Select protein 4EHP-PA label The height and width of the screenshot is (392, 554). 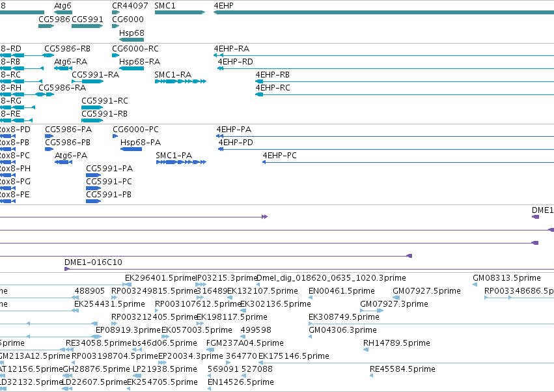point(234,130)
